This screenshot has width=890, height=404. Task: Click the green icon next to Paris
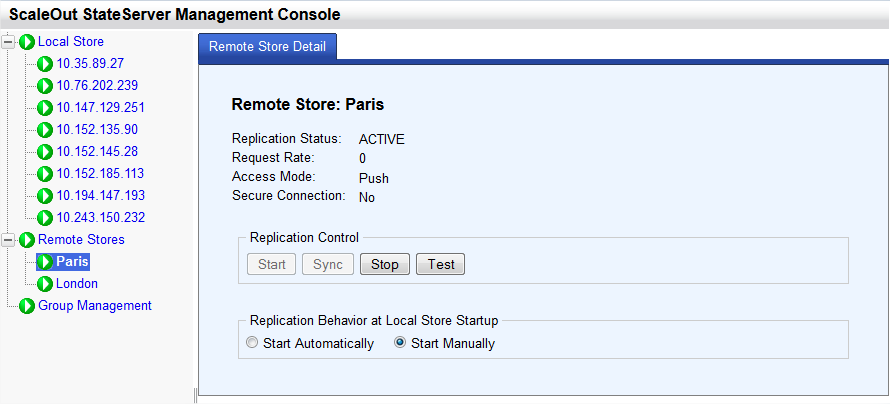pyautogui.click(x=45, y=262)
